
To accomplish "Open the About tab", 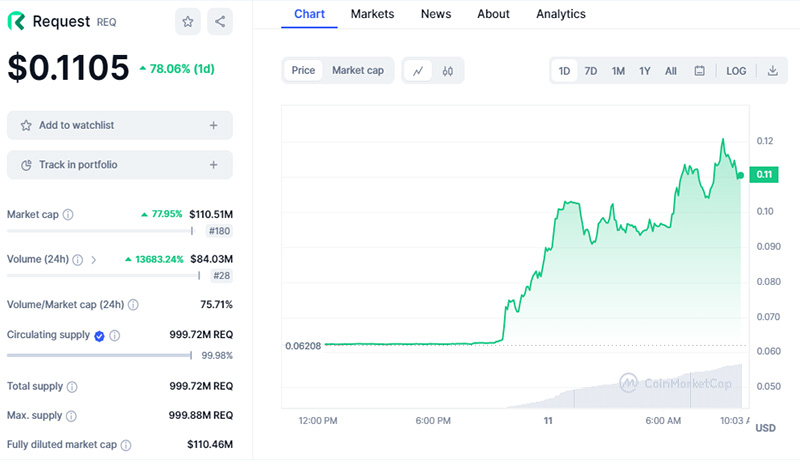I will tap(493, 14).
